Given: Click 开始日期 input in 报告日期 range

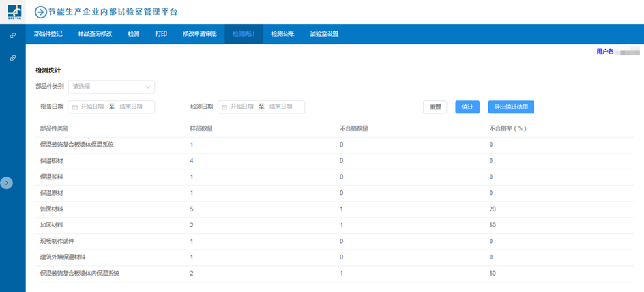Looking at the screenshot, I should tap(92, 107).
